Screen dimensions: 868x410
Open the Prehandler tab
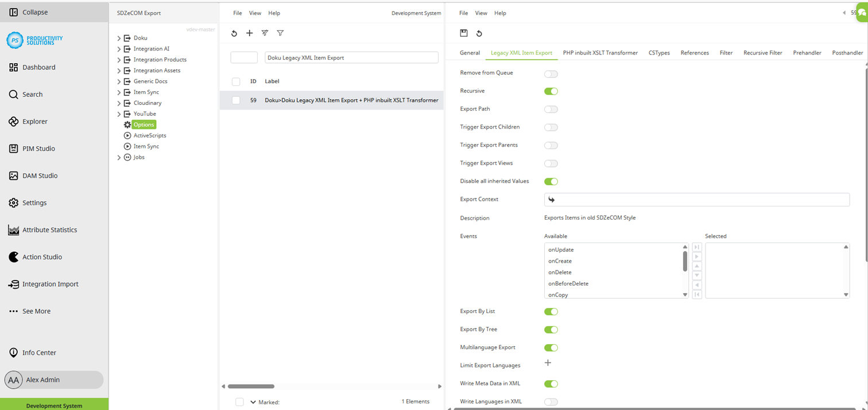(x=807, y=53)
